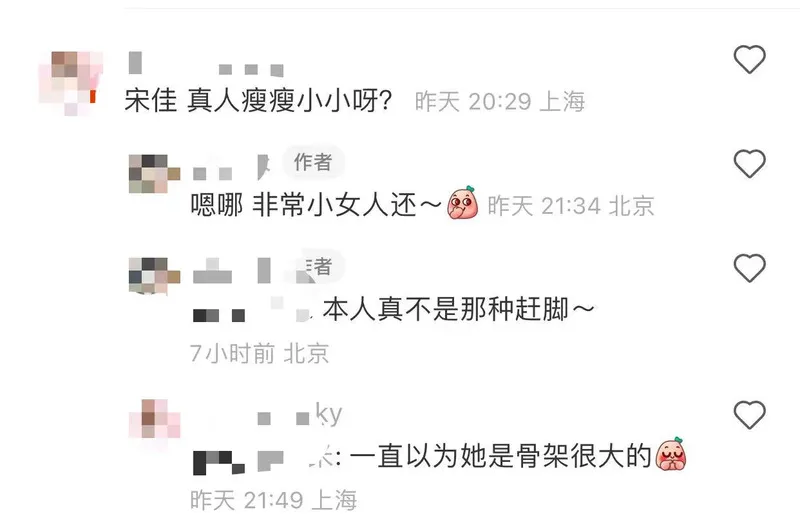Click the shy peach emoji in author reply
This screenshot has height=525, width=800.
(462, 203)
